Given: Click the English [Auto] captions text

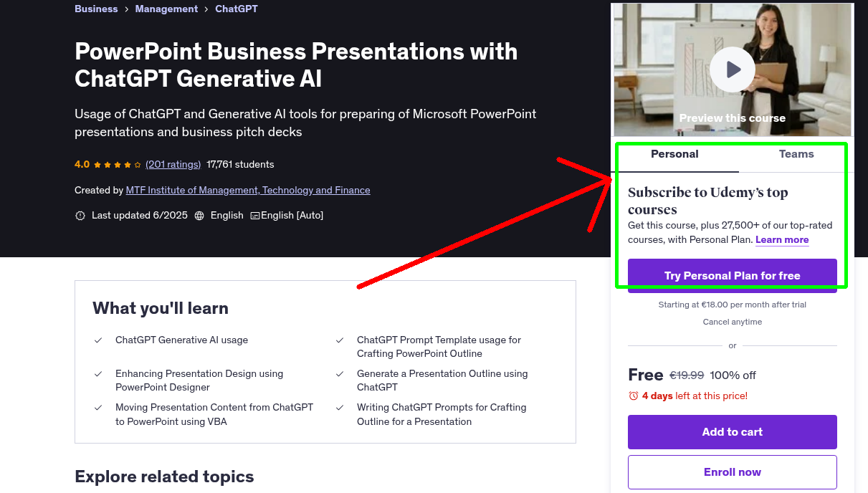Looking at the screenshot, I should (x=292, y=215).
